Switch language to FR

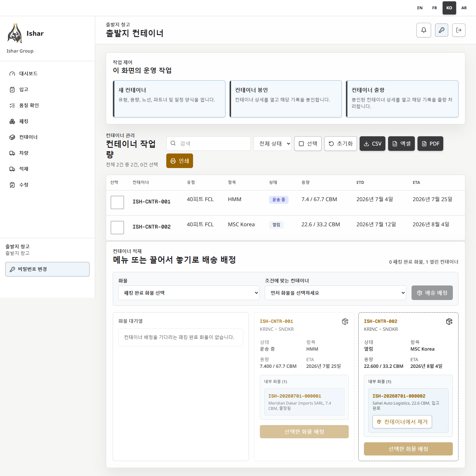pyautogui.click(x=435, y=8)
